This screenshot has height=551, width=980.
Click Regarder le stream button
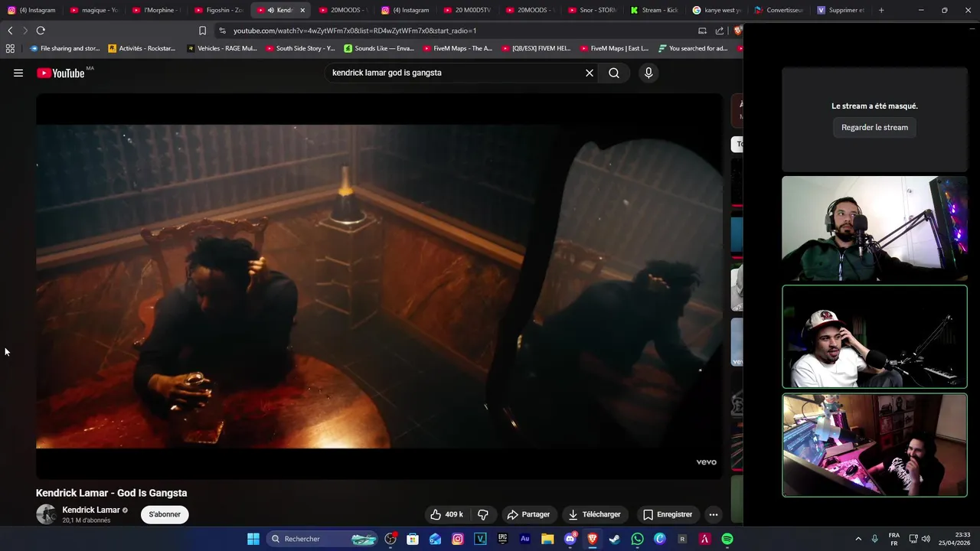[x=874, y=128]
